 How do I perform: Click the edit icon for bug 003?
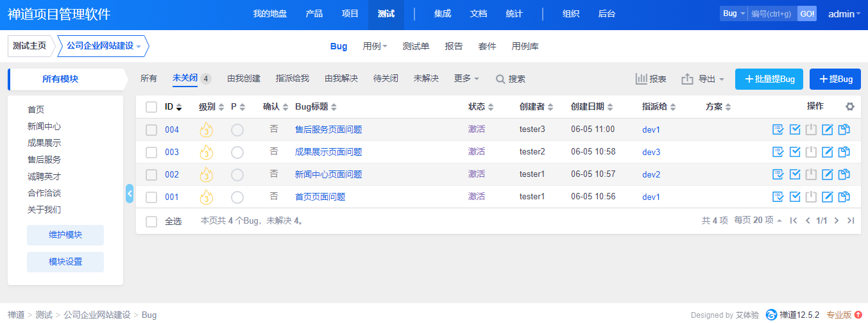(828, 152)
